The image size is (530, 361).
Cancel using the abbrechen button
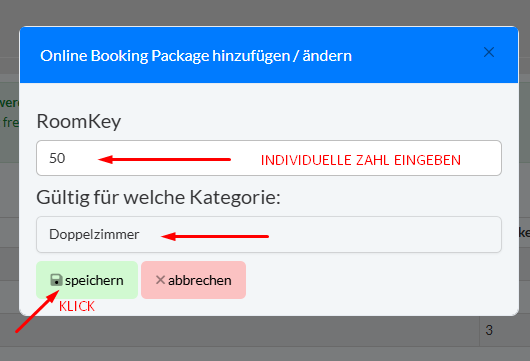coord(193,280)
